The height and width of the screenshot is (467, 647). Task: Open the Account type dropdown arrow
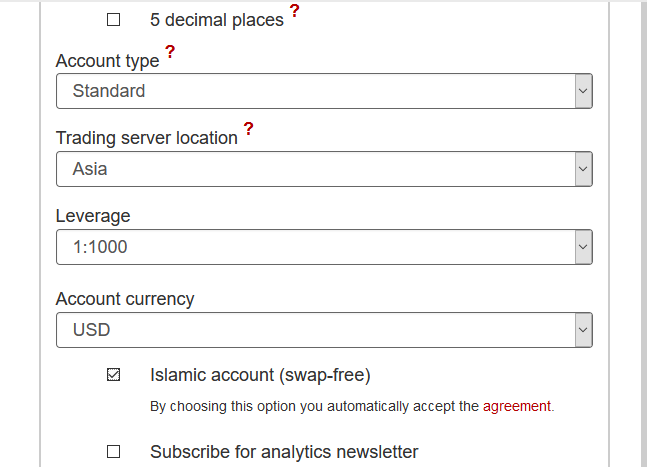[x=583, y=91]
